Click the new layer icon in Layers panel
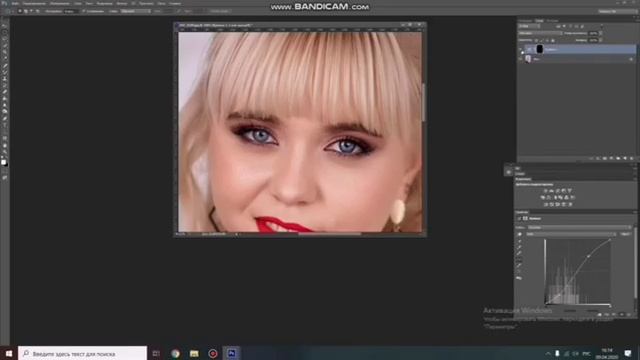The image size is (640, 360). [625, 158]
